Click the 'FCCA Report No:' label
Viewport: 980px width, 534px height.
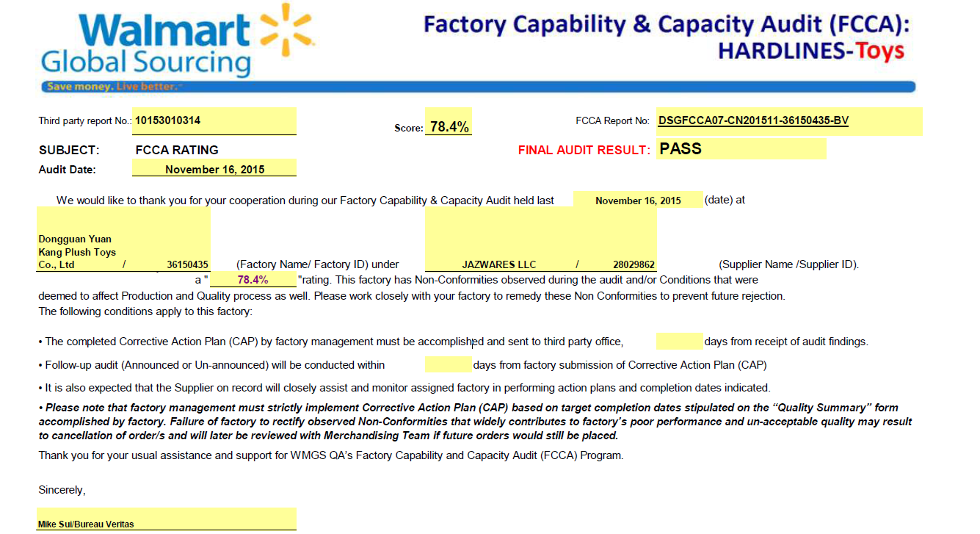pos(613,121)
